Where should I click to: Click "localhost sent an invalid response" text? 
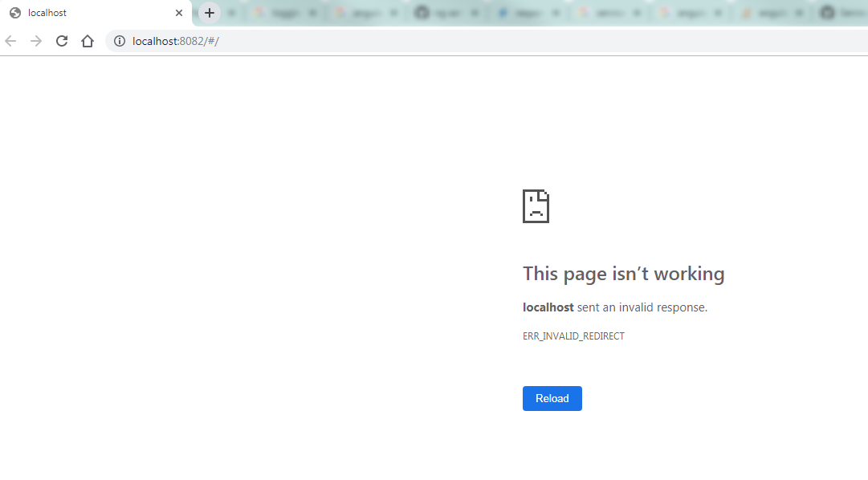point(615,307)
